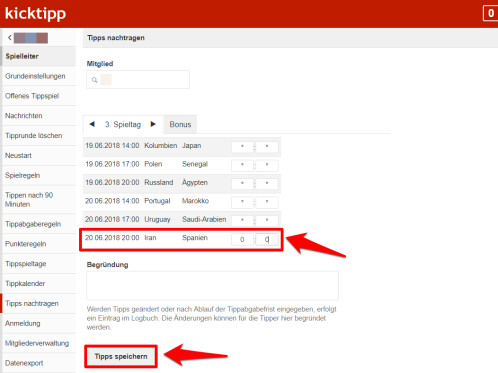This screenshot has width=498, height=373.
Task: Click the 'Spanien' team name
Action: click(195, 238)
